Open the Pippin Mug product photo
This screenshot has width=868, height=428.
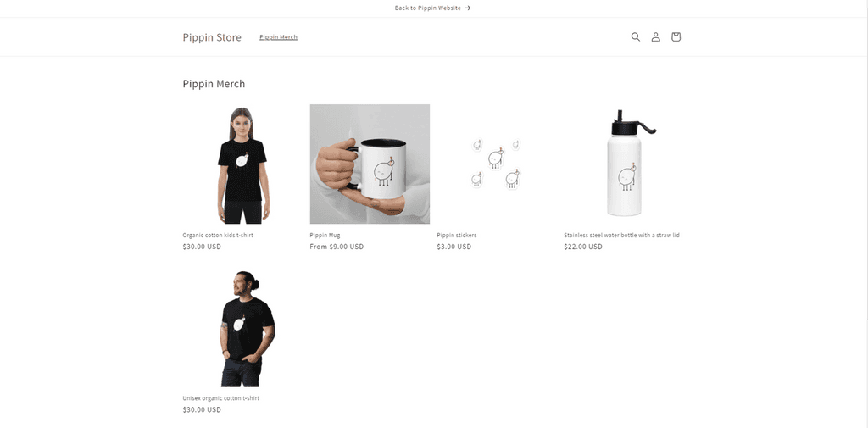click(370, 164)
